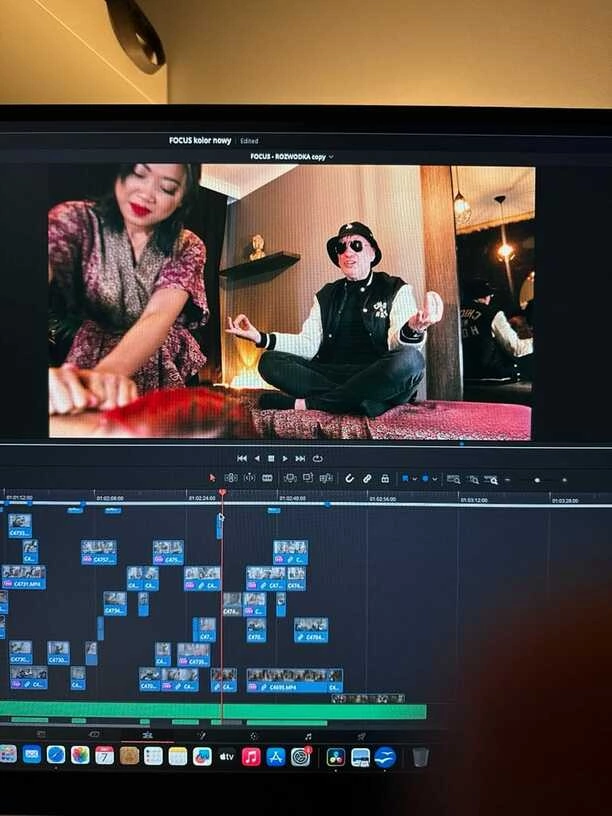This screenshot has width=612, height=816.
Task: Open Notes app from the Dock
Action: pos(177,756)
